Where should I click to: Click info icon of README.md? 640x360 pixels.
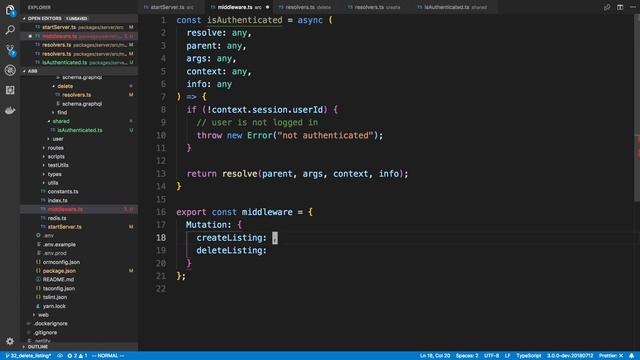click(38, 280)
